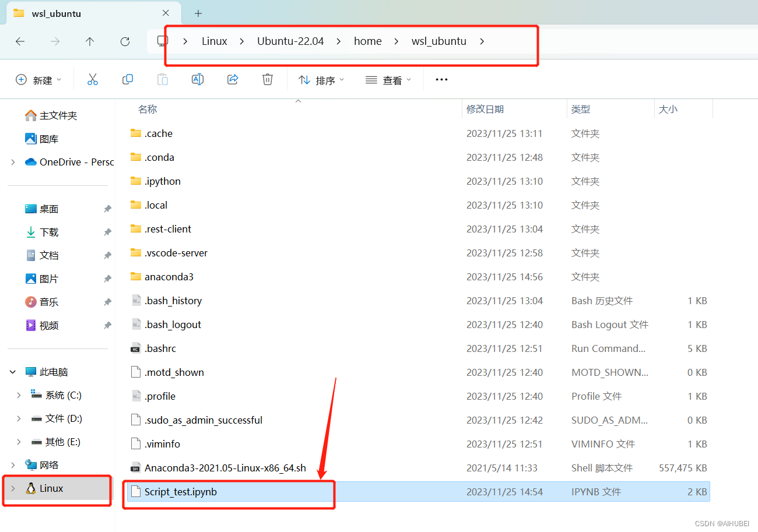This screenshot has height=532, width=758.
Task: Select the anaconda3 folder
Action: pos(418,277)
